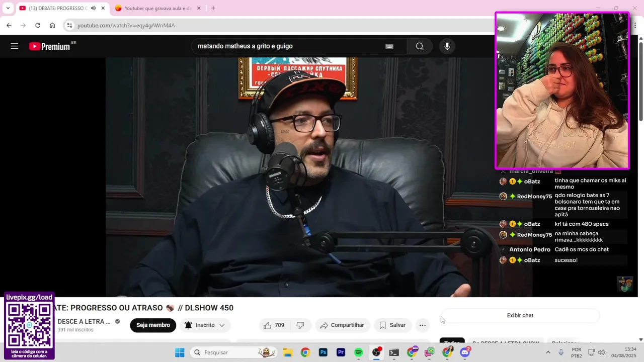Dislike the video with thumbs down
Viewport: 644px width, 362px height.
tap(300, 325)
